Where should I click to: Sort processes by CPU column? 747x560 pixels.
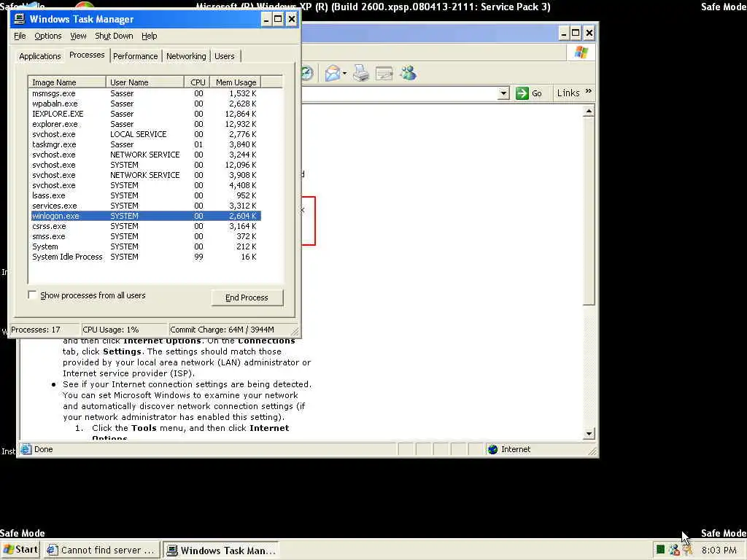pos(197,82)
